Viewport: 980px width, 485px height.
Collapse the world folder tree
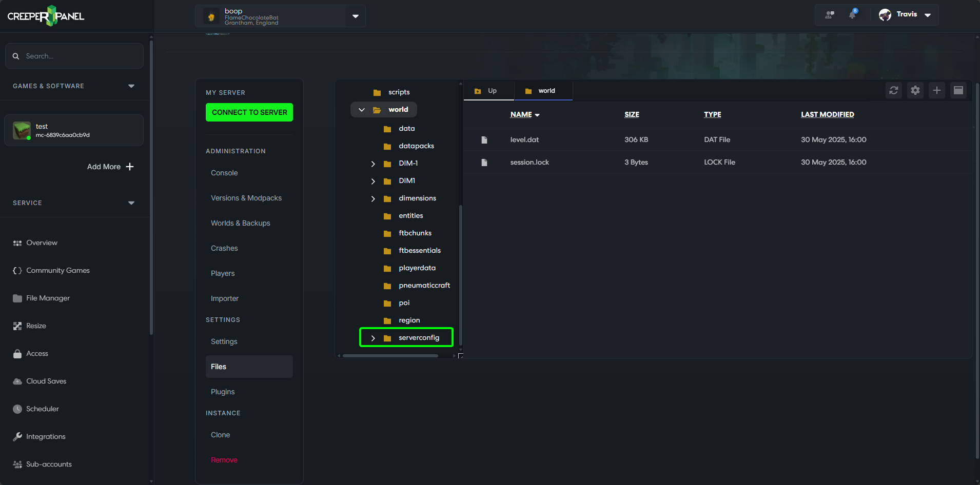click(361, 109)
